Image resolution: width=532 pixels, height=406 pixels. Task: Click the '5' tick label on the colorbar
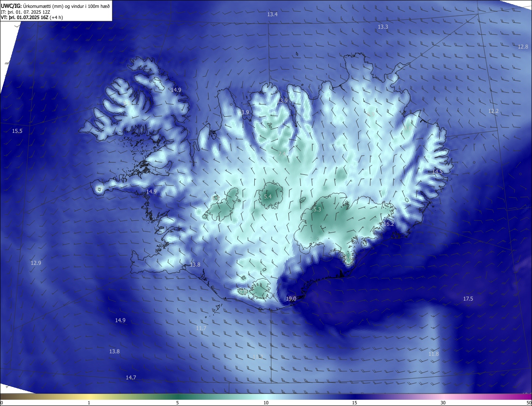coord(177,403)
